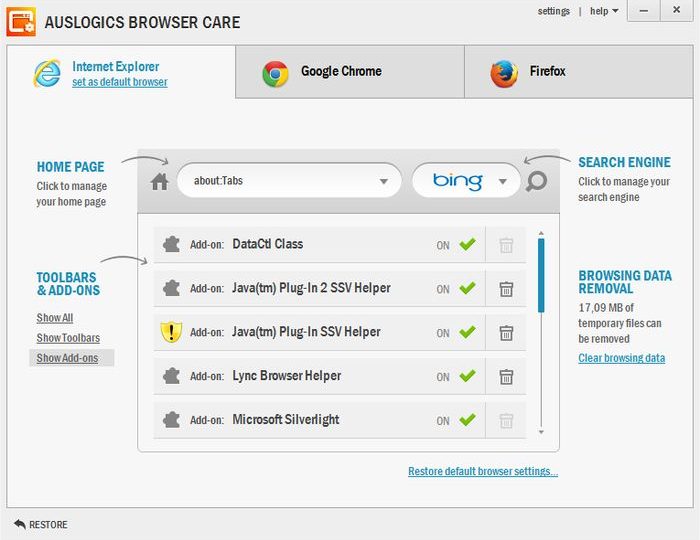
Task: Delete the Java Plug-In 2 SSV Helper add-on
Action: tap(506, 289)
